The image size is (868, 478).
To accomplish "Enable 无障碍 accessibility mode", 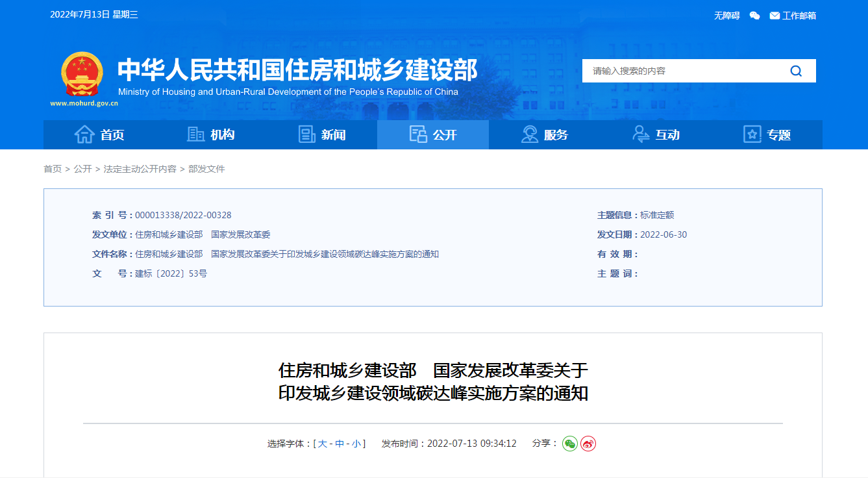I will coord(726,15).
